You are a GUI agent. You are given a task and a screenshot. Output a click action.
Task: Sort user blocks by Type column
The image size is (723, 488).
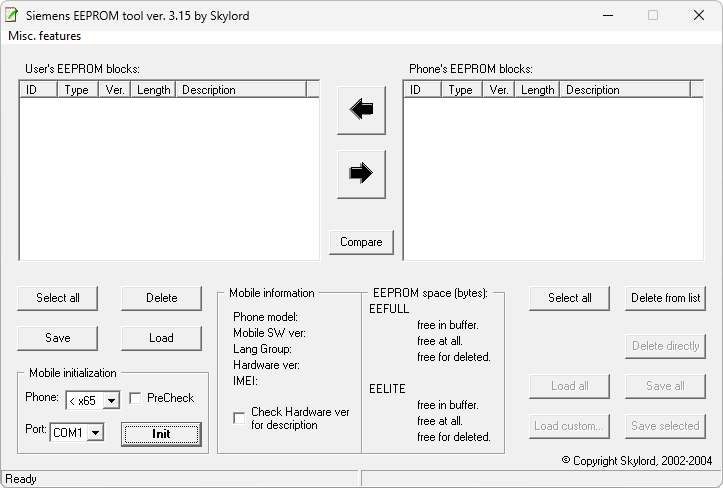[78, 89]
